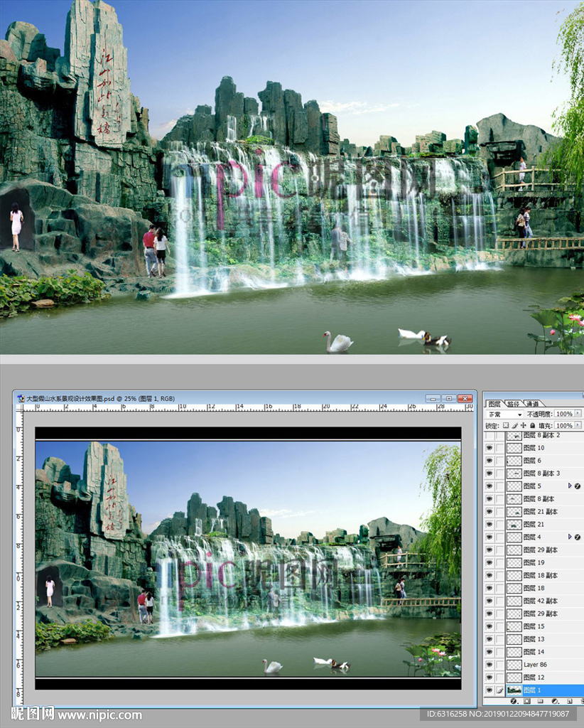Hide the 图层 1 layer
Image resolution: width=584 pixels, height=728 pixels.
click(x=489, y=690)
